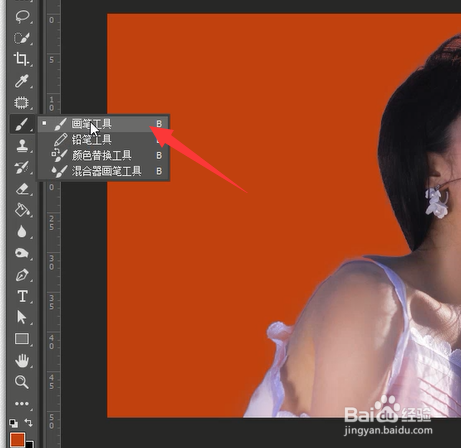Screen dimensions: 461x448
Task: Select the History Brush tool
Action: (x=22, y=167)
